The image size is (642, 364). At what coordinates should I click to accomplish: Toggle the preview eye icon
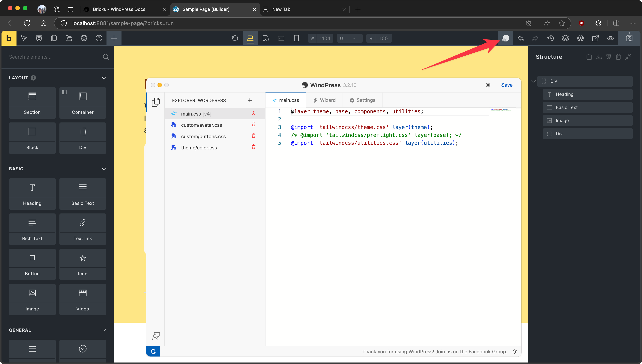click(x=610, y=38)
